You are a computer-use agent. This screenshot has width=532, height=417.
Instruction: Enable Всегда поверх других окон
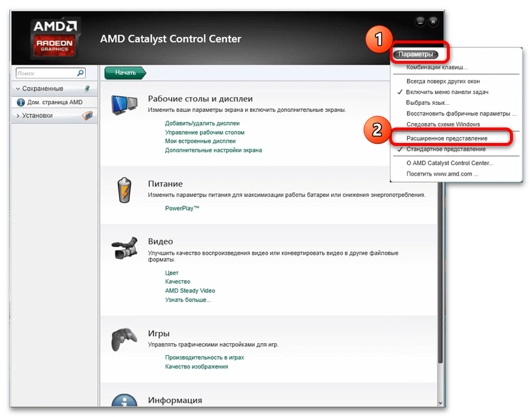443,81
